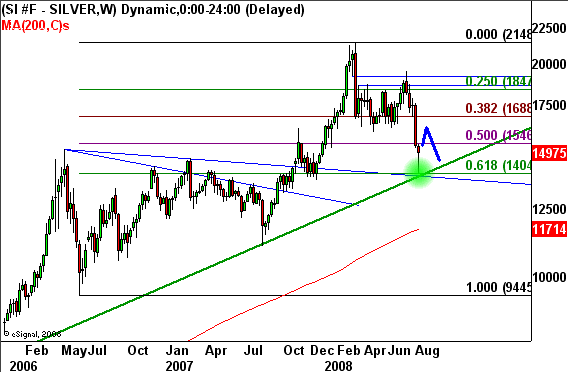This screenshot has width=568, height=372.
Task: Select the red 200-period moving average line
Action: (304, 285)
